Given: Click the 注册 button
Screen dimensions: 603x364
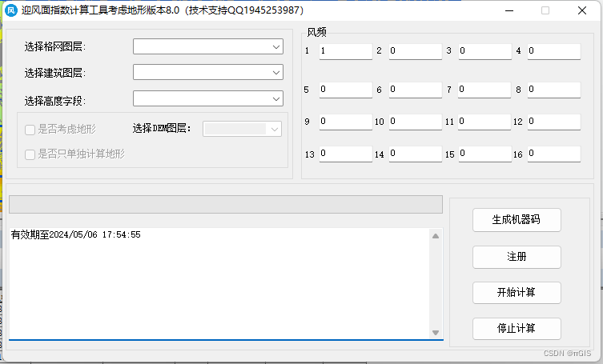Looking at the screenshot, I should coord(517,257).
